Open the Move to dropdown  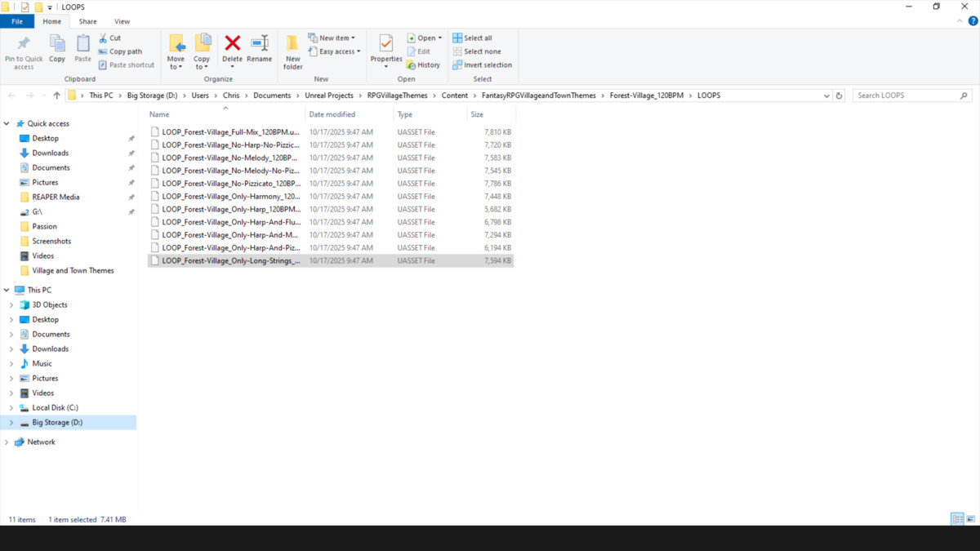point(176,51)
